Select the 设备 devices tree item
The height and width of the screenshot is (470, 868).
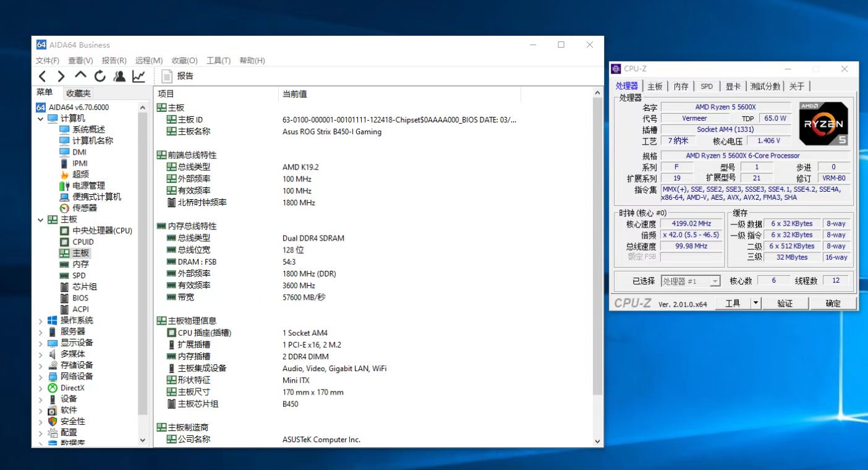pyautogui.click(x=68, y=399)
